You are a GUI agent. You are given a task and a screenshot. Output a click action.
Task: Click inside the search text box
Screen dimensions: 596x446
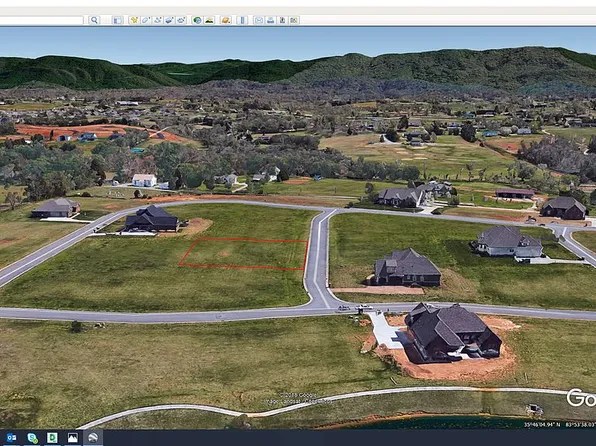(41, 20)
